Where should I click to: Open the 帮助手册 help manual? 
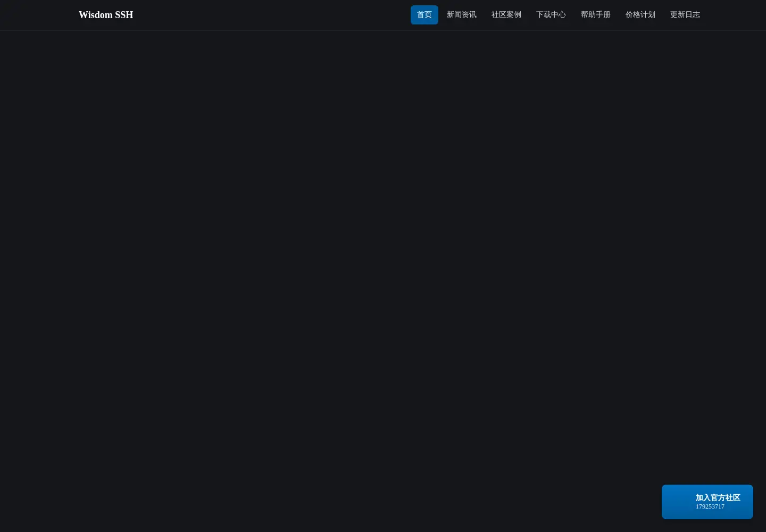pos(596,15)
